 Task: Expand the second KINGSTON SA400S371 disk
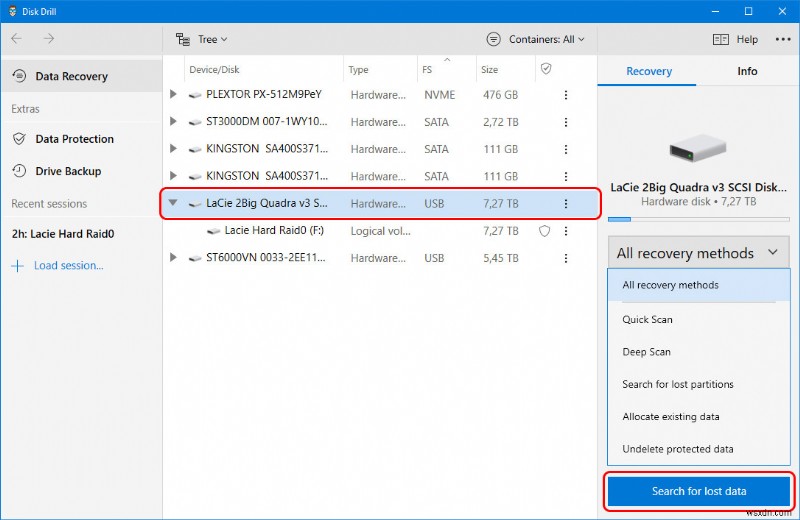click(x=173, y=175)
